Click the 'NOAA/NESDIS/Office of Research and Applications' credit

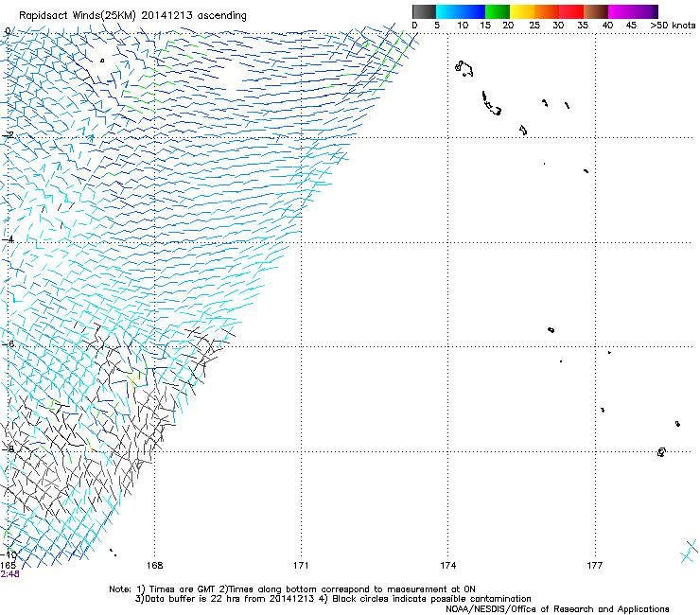(x=557, y=609)
